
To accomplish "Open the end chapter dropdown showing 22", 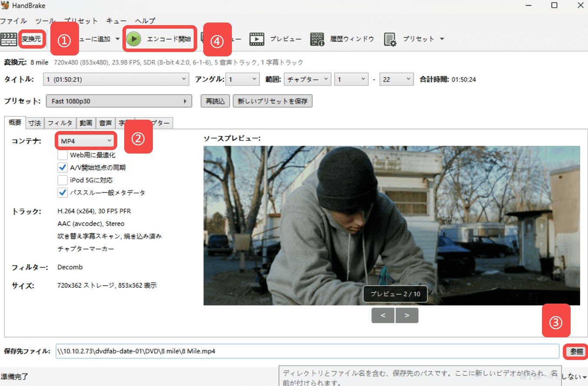I will pos(396,79).
